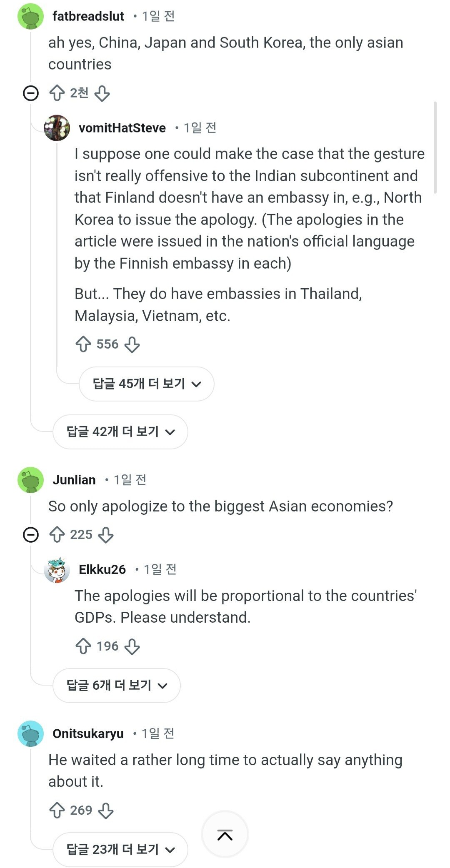Open Onitsukaryu's blue avatar

coord(30,733)
